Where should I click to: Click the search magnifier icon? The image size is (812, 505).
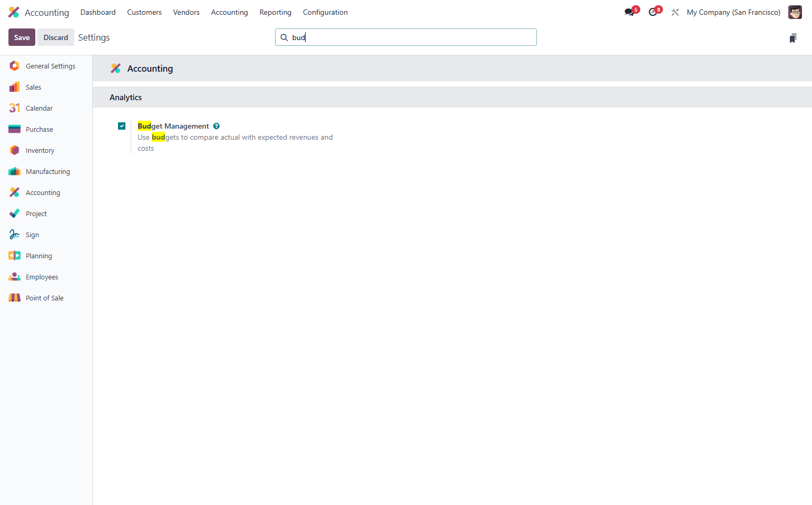284,37
